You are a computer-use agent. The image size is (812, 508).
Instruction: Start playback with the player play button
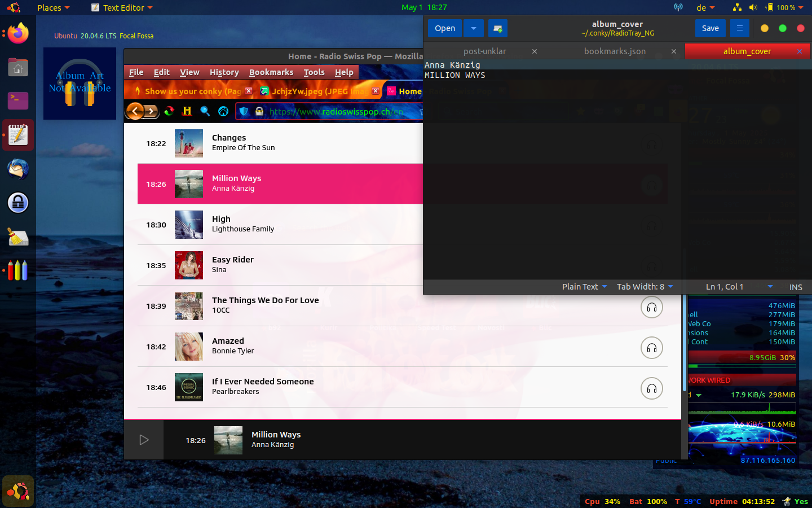tap(144, 440)
